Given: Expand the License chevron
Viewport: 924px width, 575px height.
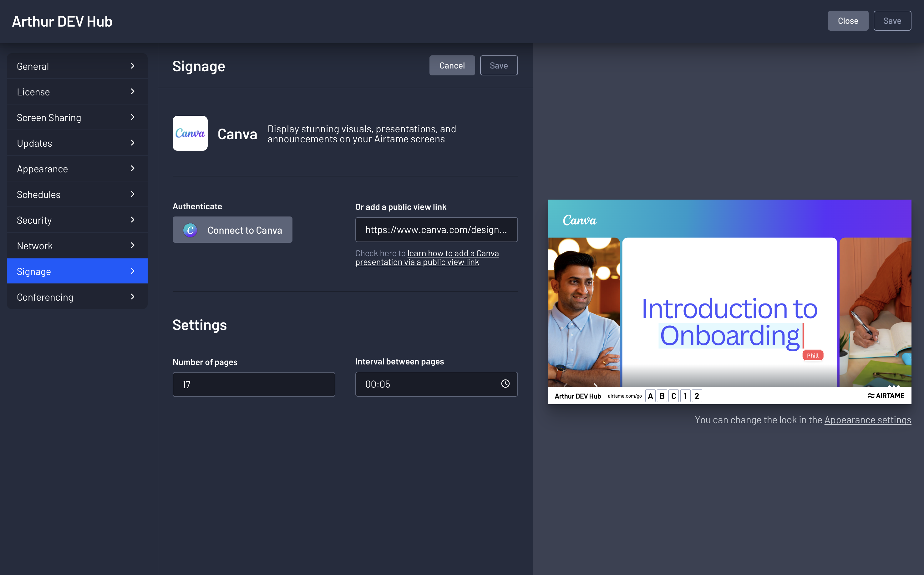Looking at the screenshot, I should point(132,91).
